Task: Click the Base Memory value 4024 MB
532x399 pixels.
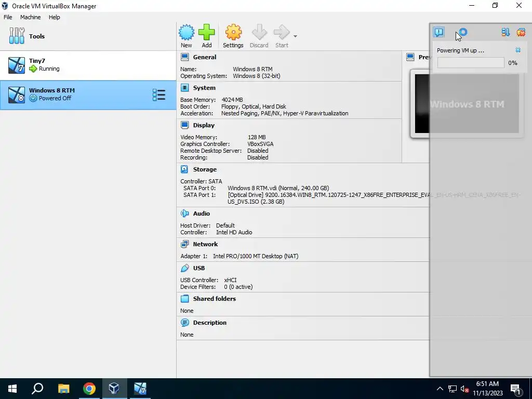Action: pos(232,100)
